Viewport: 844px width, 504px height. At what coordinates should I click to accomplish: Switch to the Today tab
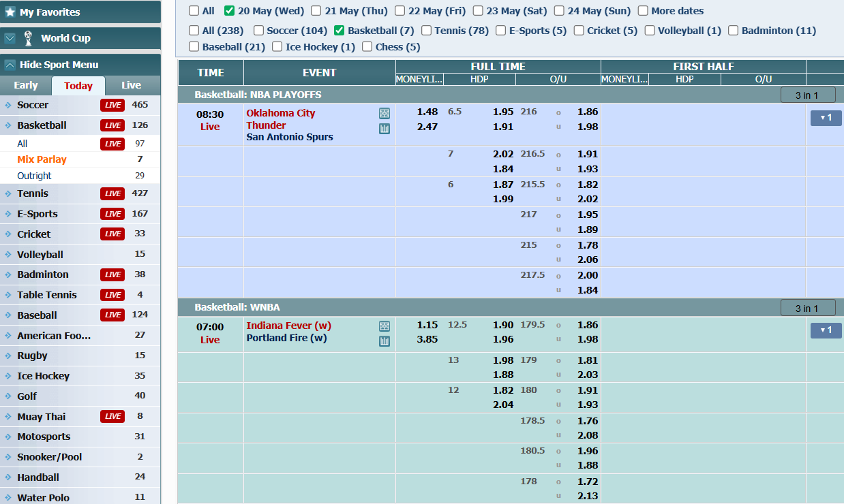(78, 86)
